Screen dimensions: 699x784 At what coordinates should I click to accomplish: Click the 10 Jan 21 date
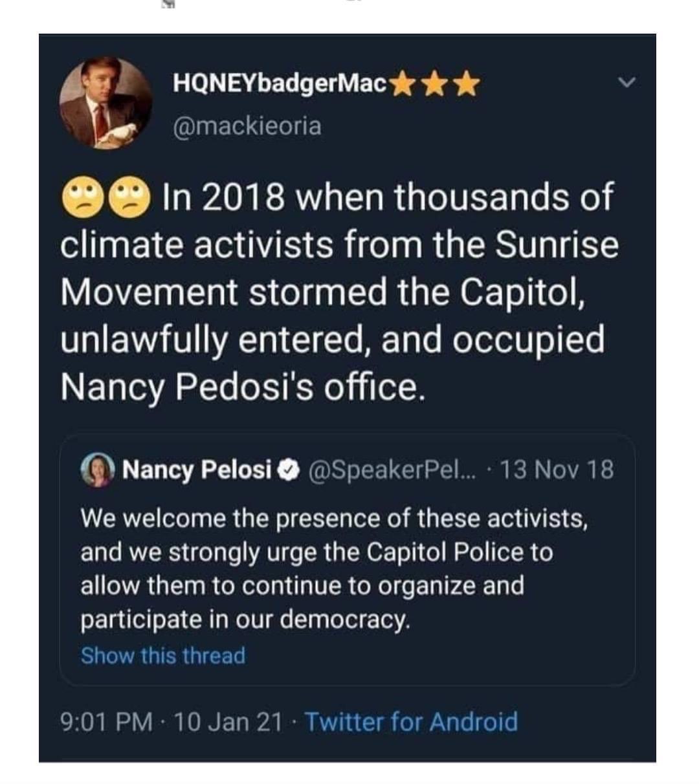pos(228,721)
